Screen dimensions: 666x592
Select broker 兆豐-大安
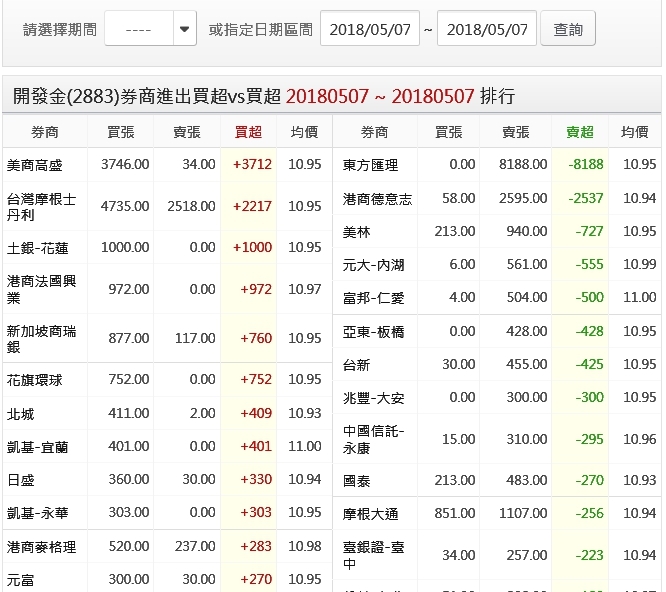pyautogui.click(x=373, y=398)
